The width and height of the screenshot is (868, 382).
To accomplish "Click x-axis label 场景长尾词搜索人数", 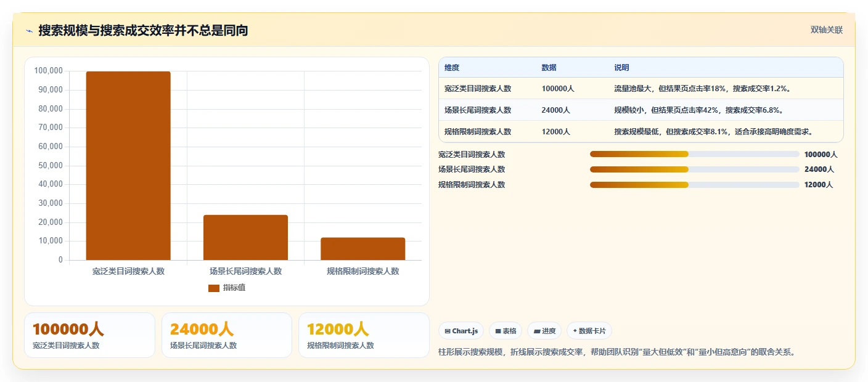I will pos(245,271).
